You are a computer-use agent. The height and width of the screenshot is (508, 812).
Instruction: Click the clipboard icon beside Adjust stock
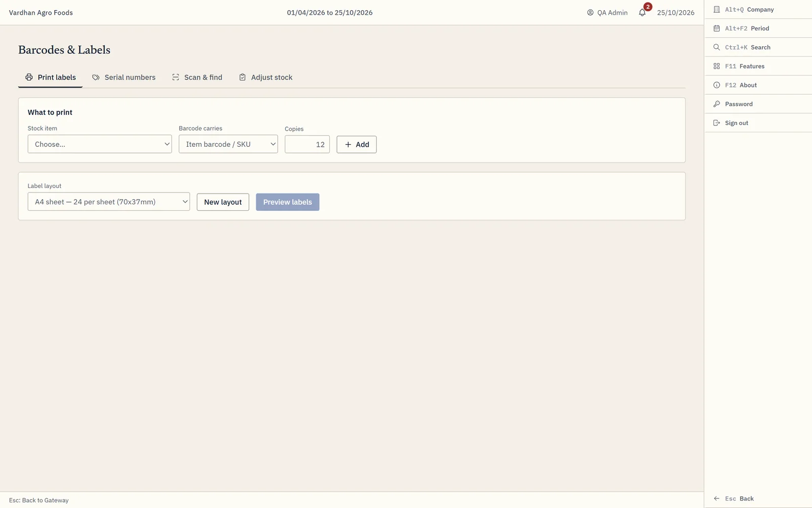tap(243, 77)
